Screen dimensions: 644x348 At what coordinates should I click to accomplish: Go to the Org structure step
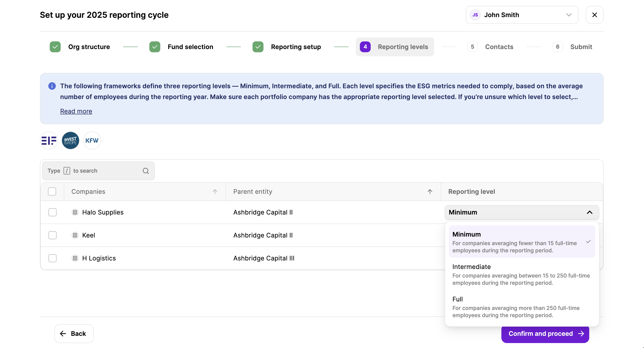click(x=80, y=47)
